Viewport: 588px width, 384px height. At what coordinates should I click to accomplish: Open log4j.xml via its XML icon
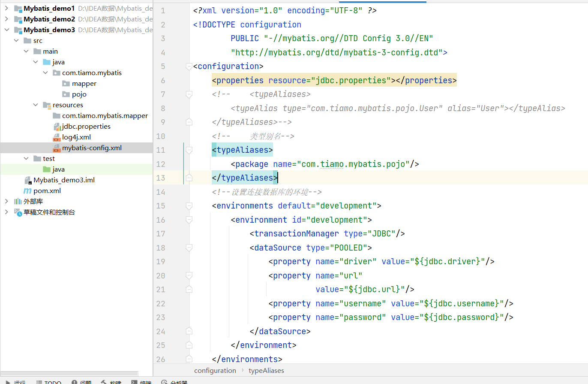pos(57,137)
